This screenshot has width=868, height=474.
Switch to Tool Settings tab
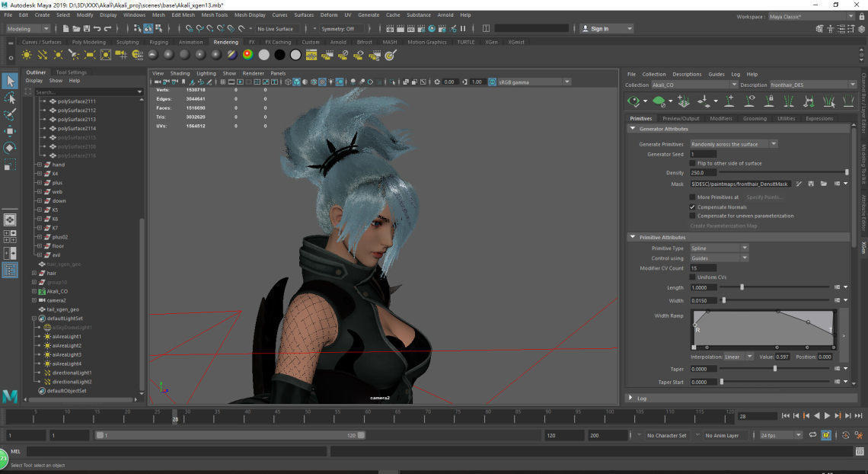(x=72, y=72)
